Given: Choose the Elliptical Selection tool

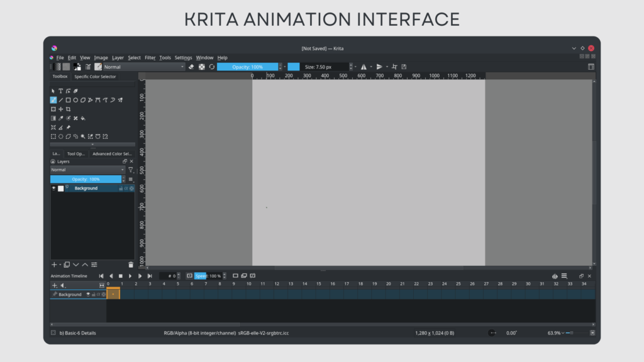Looking at the screenshot, I should pos(61,136).
